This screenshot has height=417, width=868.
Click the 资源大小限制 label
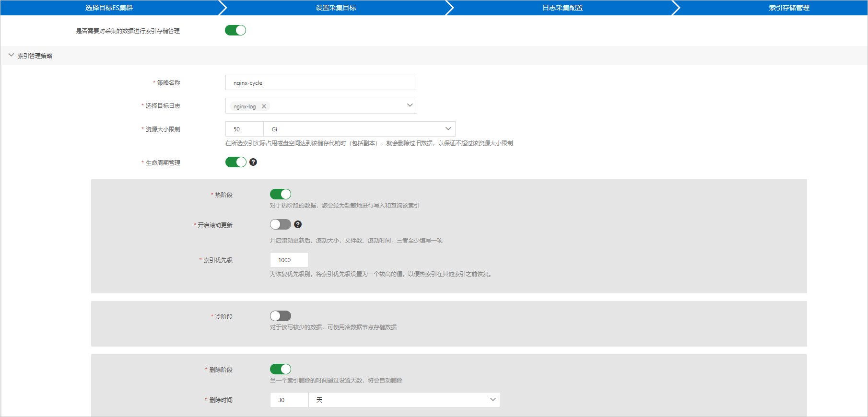coord(163,129)
